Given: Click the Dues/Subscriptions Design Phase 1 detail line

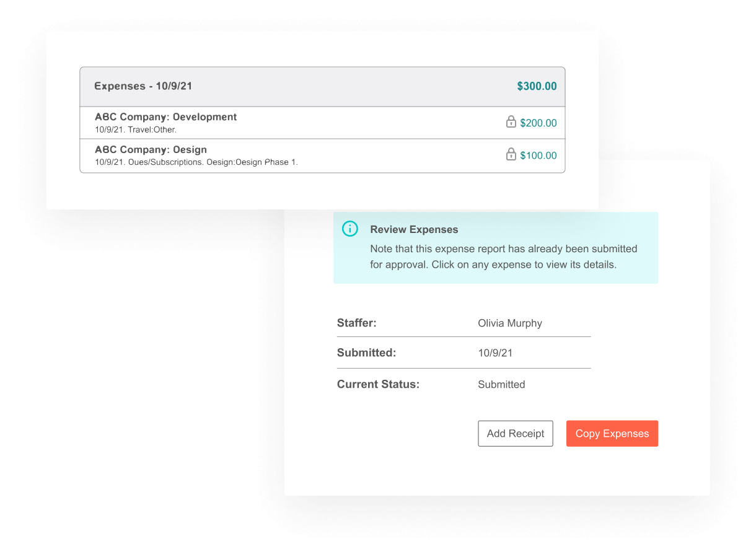Looking at the screenshot, I should click(196, 162).
